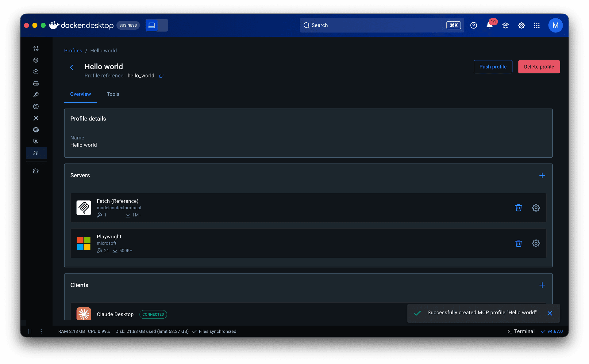The image size is (589, 364).
Task: Toggle the local/cloud mode switch
Action: [x=157, y=25]
